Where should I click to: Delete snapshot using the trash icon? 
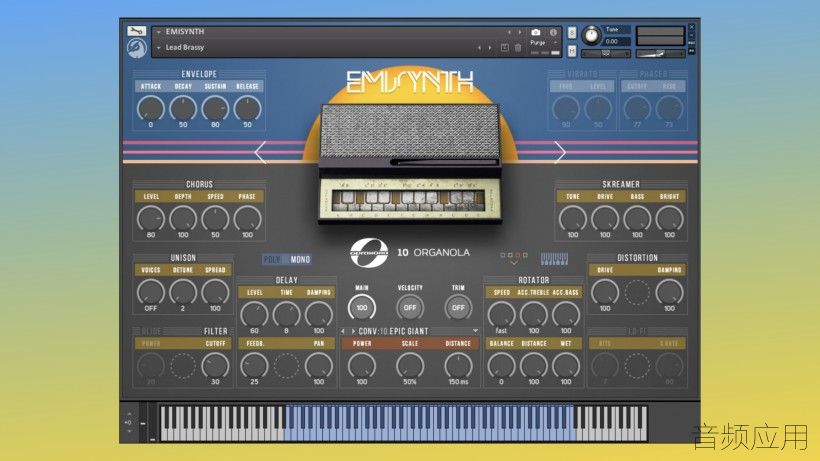coord(518,48)
